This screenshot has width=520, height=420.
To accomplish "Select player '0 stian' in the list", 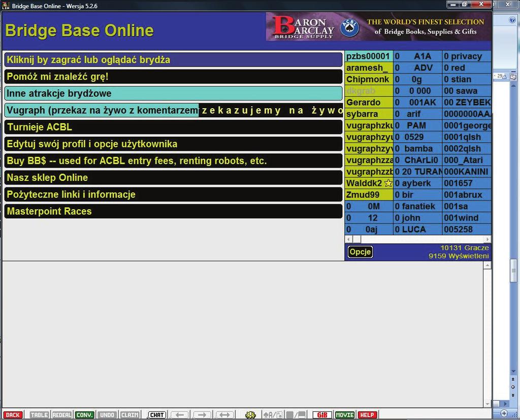I will coord(467,80).
